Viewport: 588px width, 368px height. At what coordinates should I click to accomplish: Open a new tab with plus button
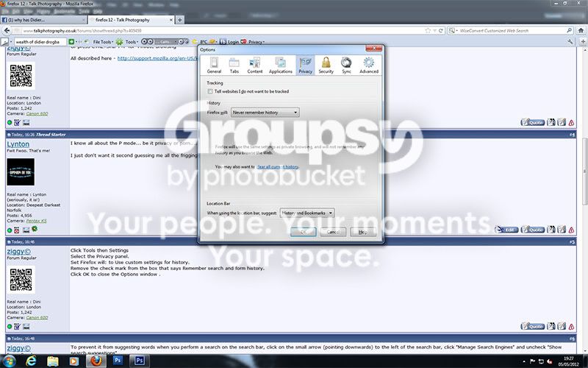179,20
